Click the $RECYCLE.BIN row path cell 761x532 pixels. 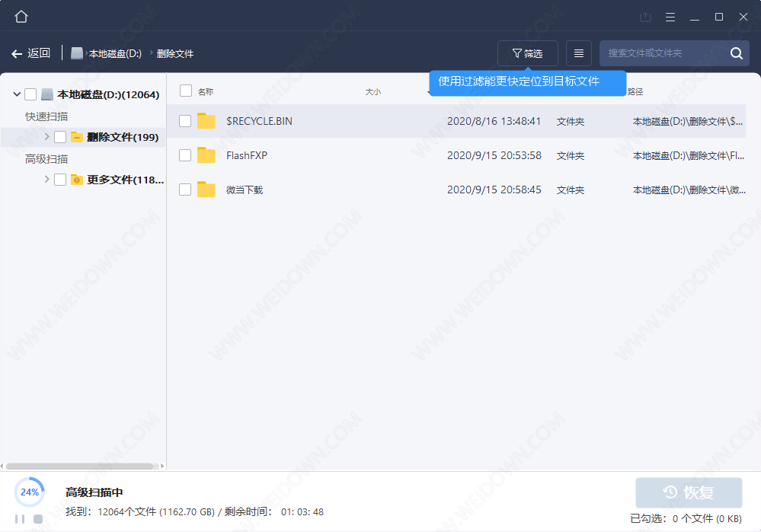coord(688,121)
